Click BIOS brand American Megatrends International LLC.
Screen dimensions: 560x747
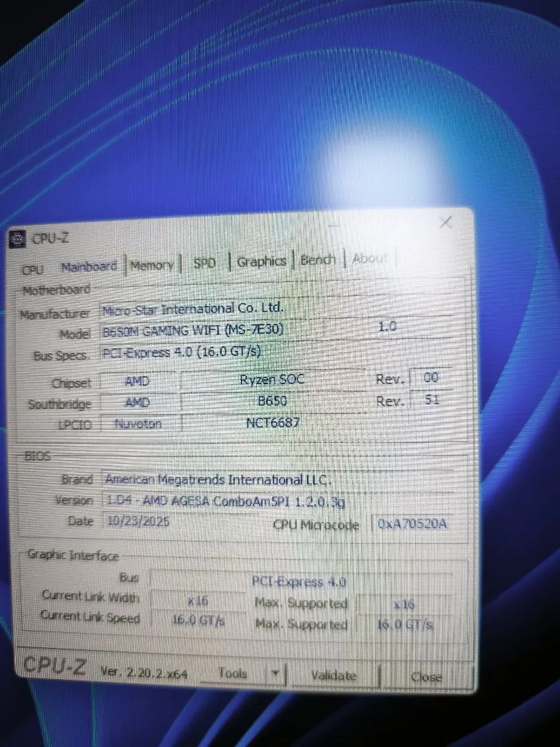coord(278,480)
